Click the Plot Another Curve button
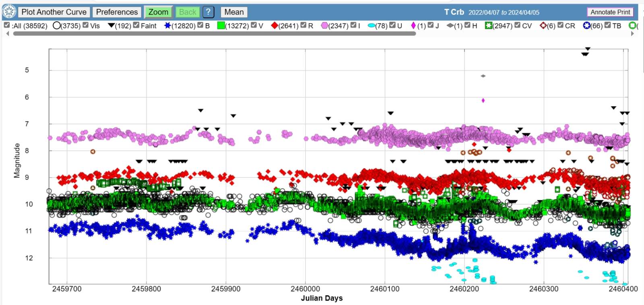This screenshot has width=644, height=305. [x=54, y=12]
